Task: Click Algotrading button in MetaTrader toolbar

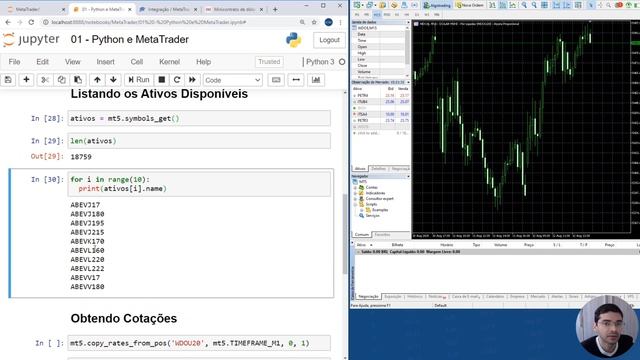Action: tap(437, 5)
